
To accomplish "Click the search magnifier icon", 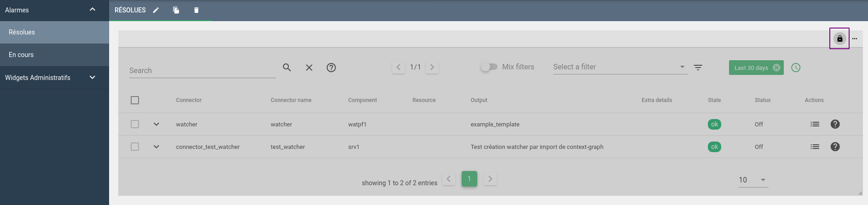I will tap(287, 68).
